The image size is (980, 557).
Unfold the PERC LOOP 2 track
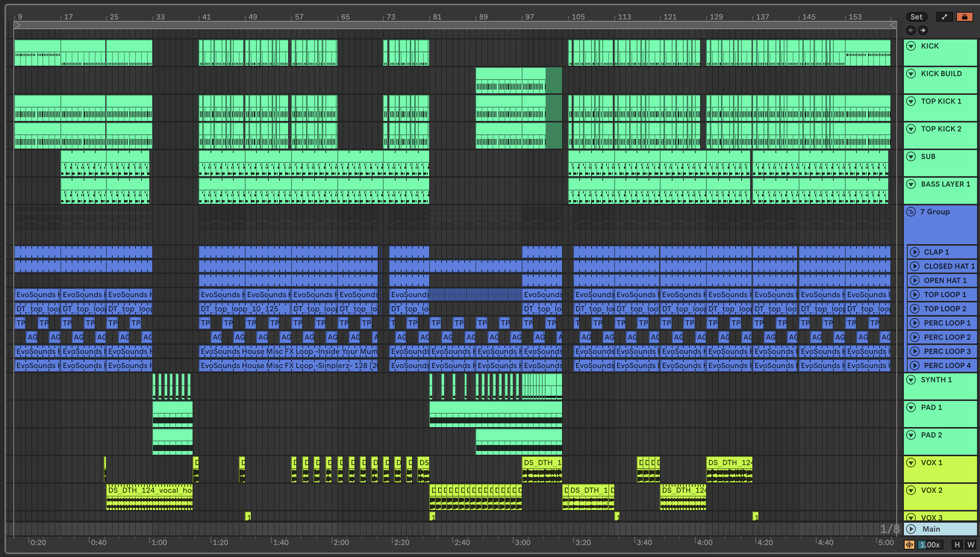click(915, 337)
